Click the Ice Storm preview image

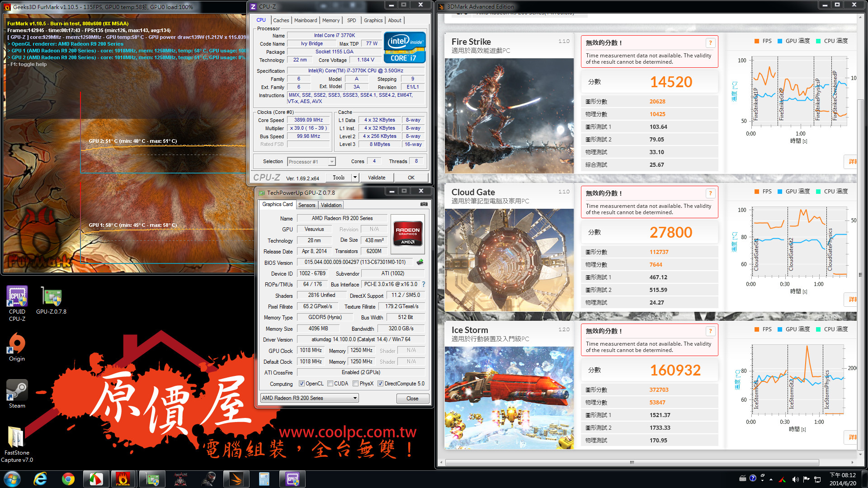[x=509, y=398]
